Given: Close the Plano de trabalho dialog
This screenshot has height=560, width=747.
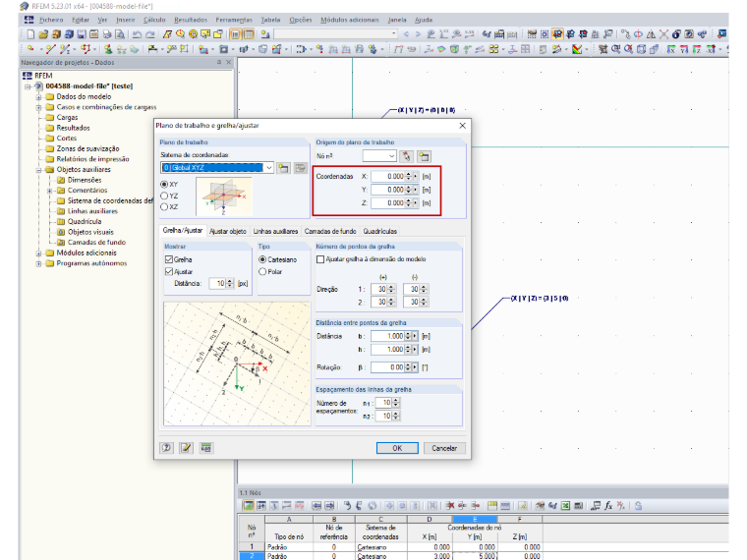Looking at the screenshot, I should (x=462, y=126).
